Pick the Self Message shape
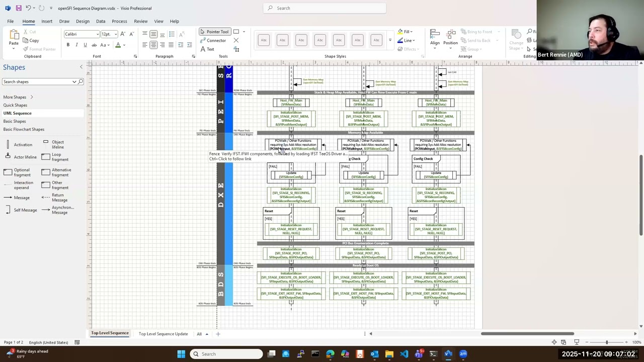 (x=21, y=210)
